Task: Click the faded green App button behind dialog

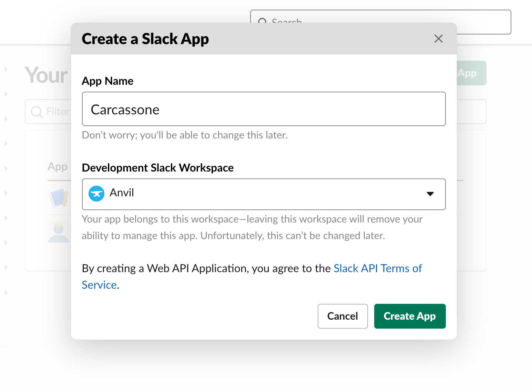Action: click(x=471, y=73)
